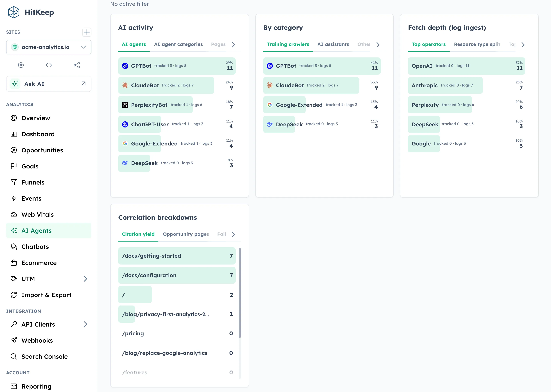551x392 pixels.
Task: Open site settings gear icon
Action: 21,65
